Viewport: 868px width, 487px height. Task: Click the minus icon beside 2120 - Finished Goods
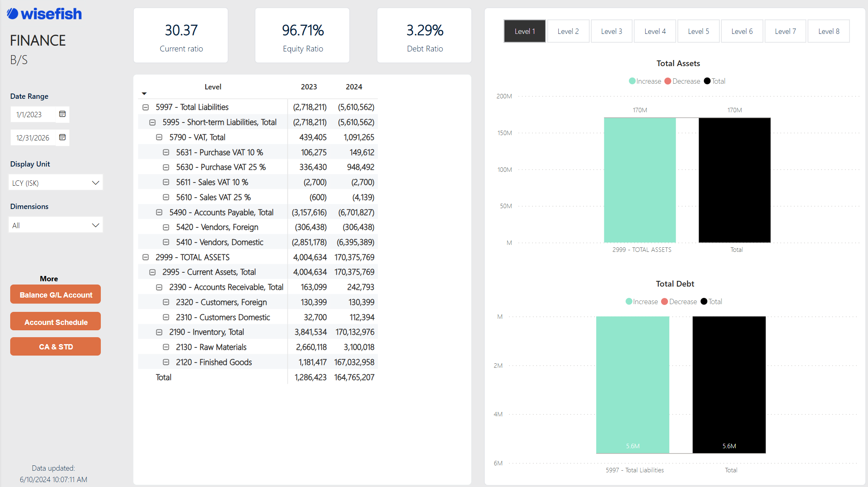point(166,362)
